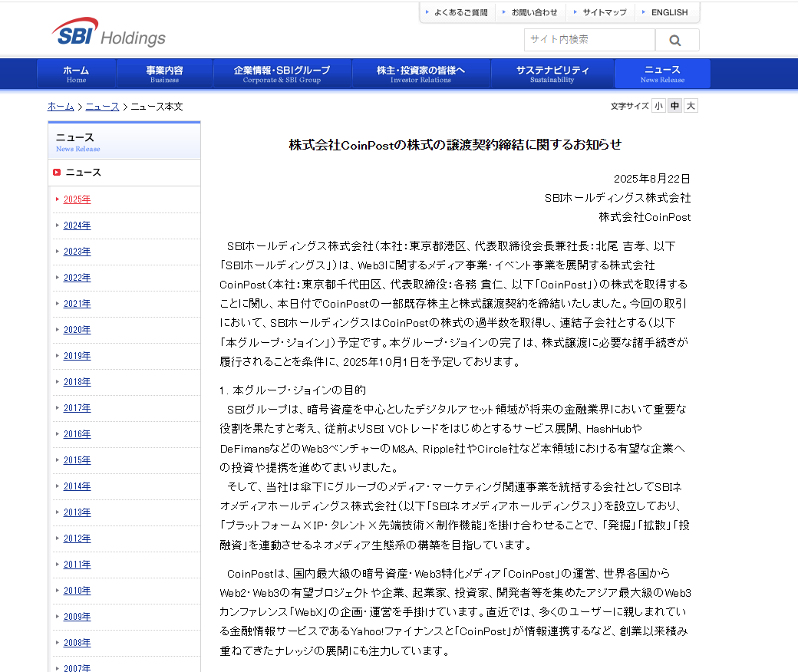Set text size to 大

(x=691, y=106)
